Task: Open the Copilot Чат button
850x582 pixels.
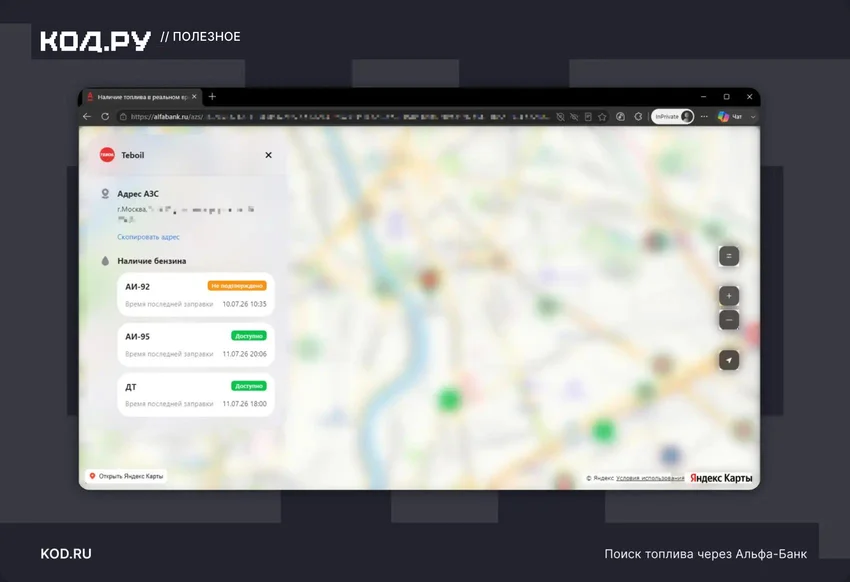Action: click(730, 117)
